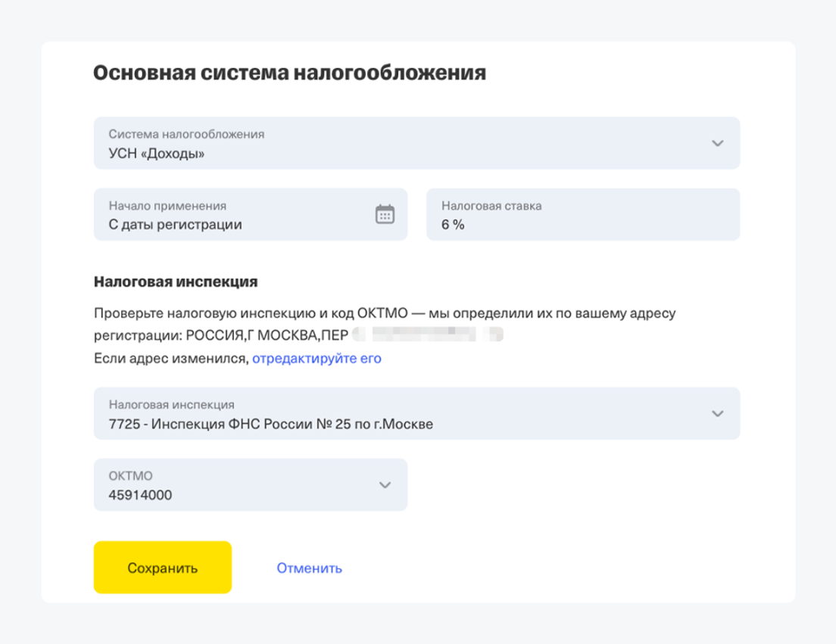The image size is (836, 644).
Task: Expand the ОКТМО dropdown chevron
Action: pos(385,485)
